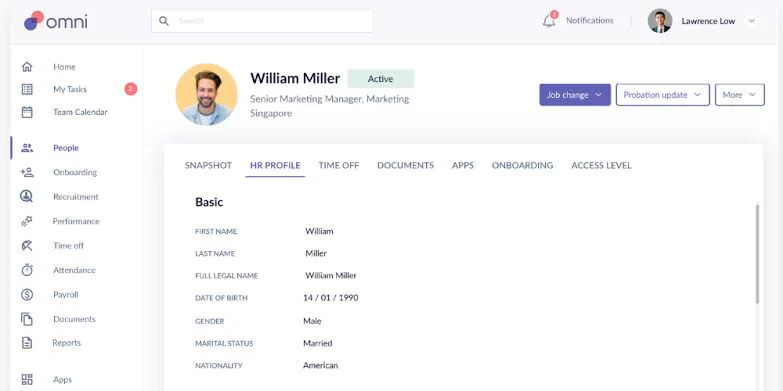Image resolution: width=783 pixels, height=391 pixels.
Task: Click the nationality value American
Action: coord(321,366)
